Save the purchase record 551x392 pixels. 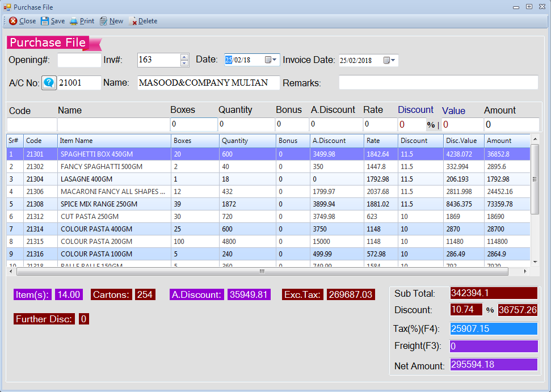click(x=52, y=21)
